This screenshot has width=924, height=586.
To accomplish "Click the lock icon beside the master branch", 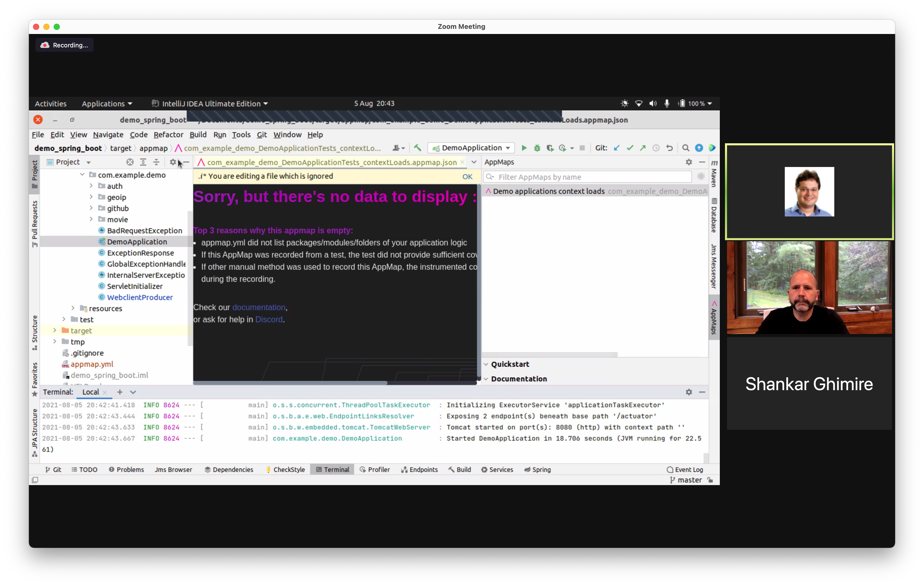I will click(x=710, y=480).
